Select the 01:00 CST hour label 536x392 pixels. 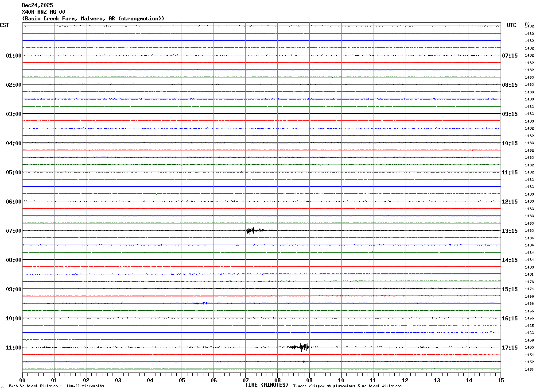point(13,56)
